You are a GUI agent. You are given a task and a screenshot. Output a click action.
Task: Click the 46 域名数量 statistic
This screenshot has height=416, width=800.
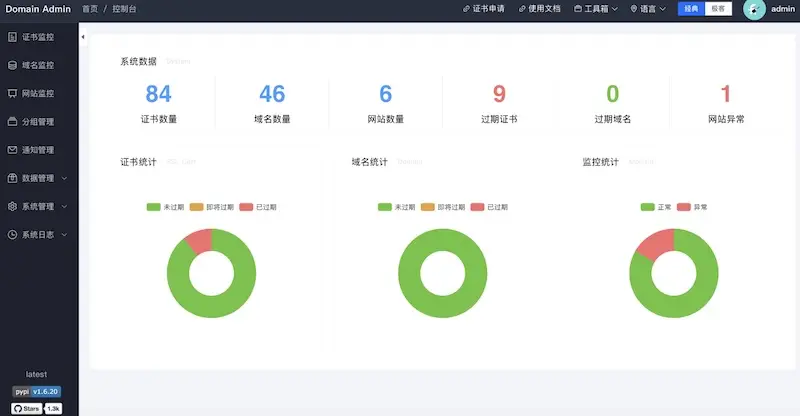272,104
